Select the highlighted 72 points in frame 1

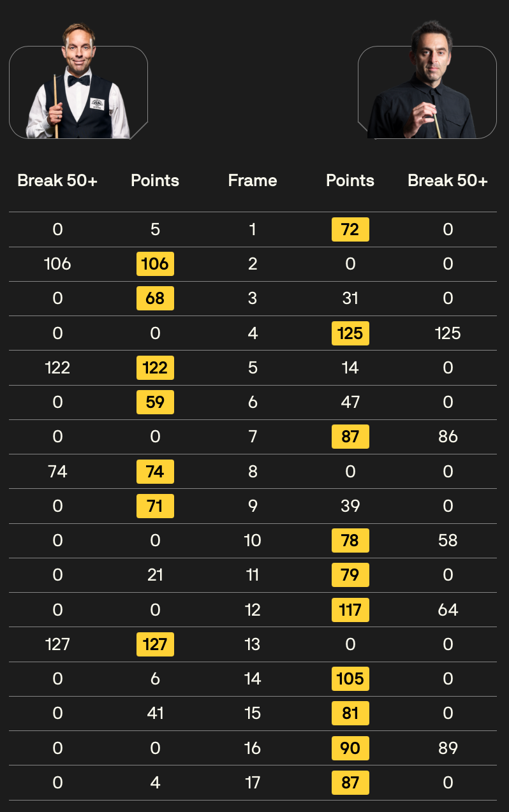pos(350,229)
